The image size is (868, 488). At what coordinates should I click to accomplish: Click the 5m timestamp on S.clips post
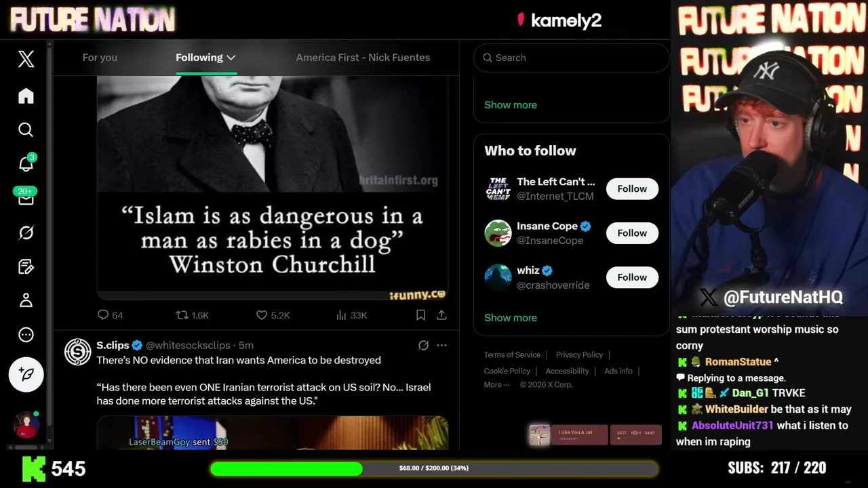pyautogui.click(x=246, y=346)
